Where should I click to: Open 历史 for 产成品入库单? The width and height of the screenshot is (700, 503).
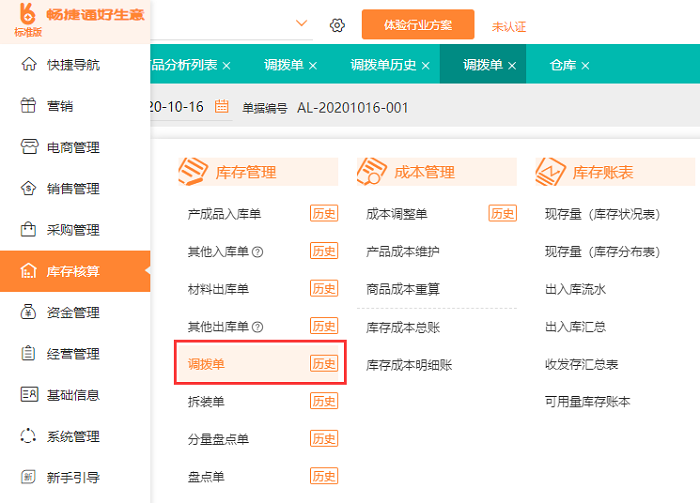coord(323,213)
